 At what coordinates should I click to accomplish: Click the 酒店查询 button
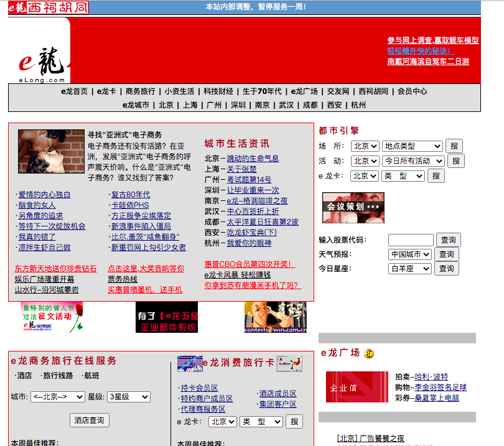pos(90,420)
